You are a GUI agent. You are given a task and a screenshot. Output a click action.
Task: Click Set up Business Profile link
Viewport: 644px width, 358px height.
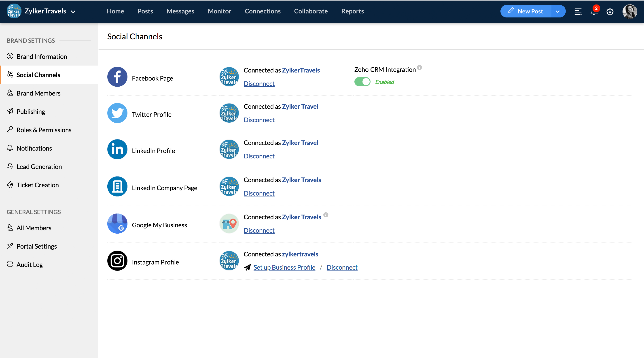click(284, 267)
